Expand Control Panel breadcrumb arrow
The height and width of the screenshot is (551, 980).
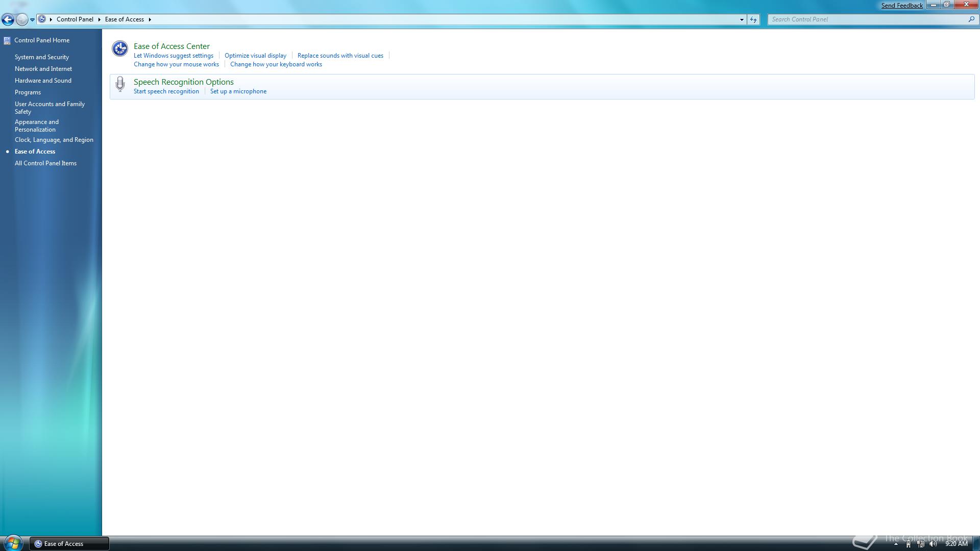click(x=99, y=19)
